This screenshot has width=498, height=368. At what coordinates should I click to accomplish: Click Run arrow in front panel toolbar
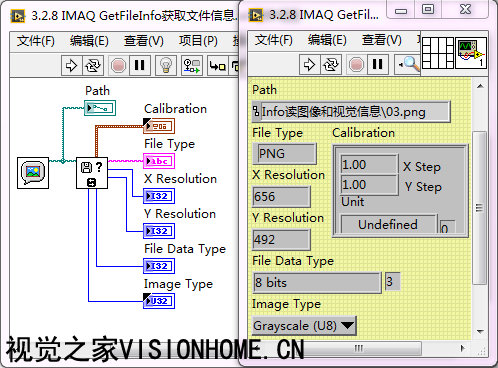point(309,64)
